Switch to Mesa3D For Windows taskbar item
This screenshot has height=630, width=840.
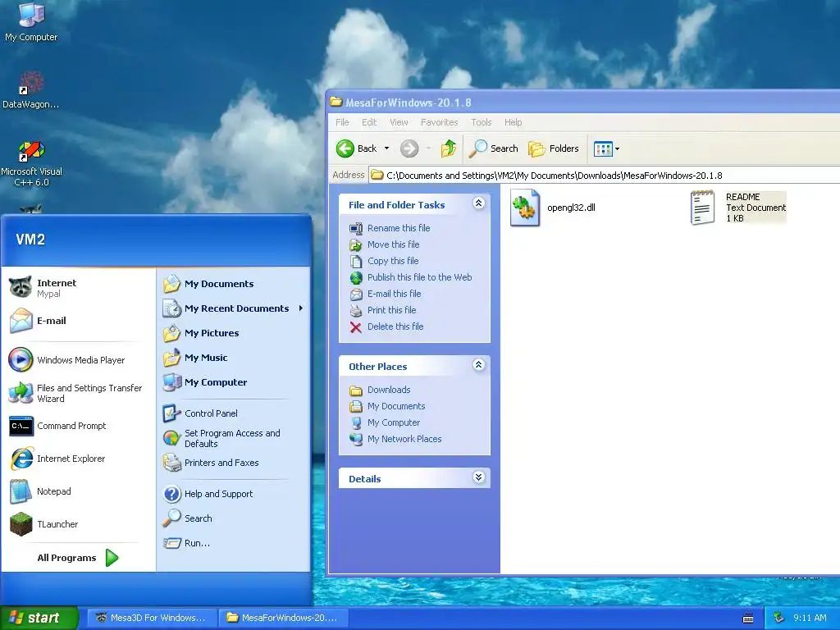[x=152, y=618]
